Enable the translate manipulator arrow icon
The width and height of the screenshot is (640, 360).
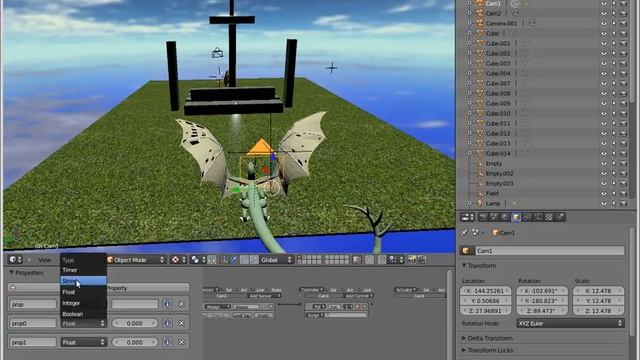(x=233, y=260)
